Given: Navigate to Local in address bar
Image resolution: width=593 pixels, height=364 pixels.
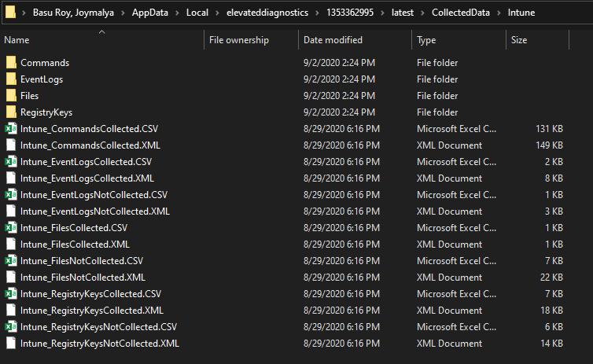Looking at the screenshot, I should tap(197, 13).
